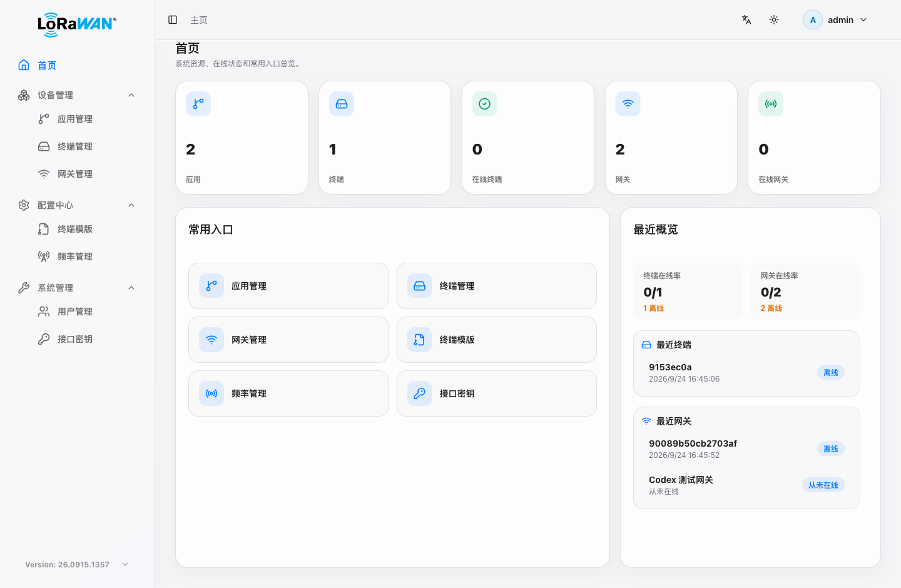Open 终端管理 shortcut in 常用入口
The height and width of the screenshot is (588, 901).
coord(497,286)
